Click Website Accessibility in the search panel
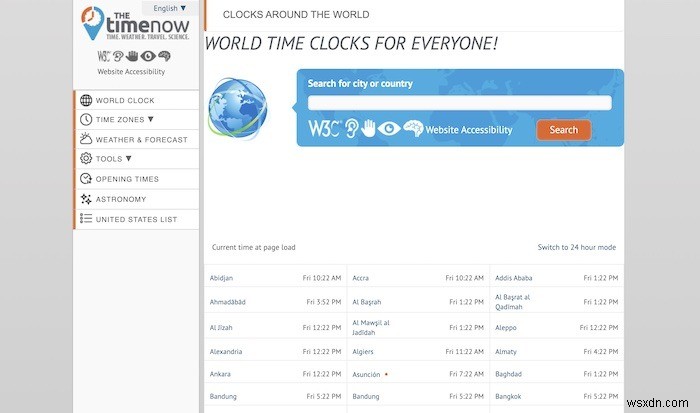 469,130
